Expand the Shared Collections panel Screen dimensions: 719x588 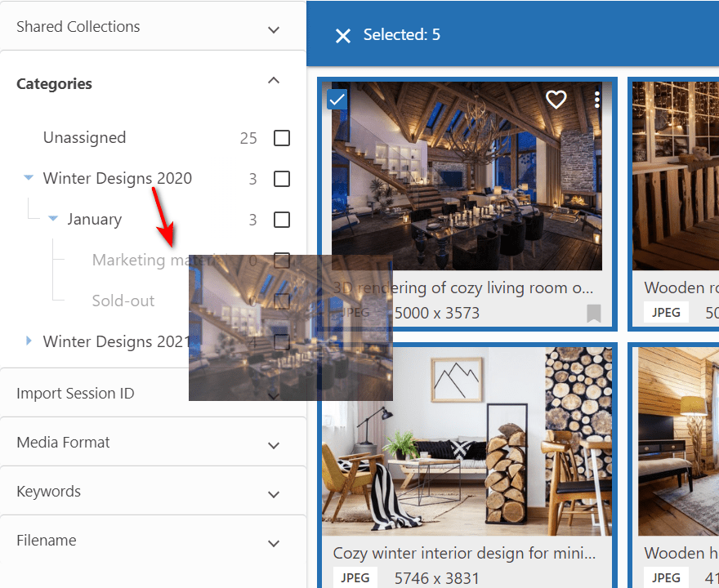click(274, 29)
